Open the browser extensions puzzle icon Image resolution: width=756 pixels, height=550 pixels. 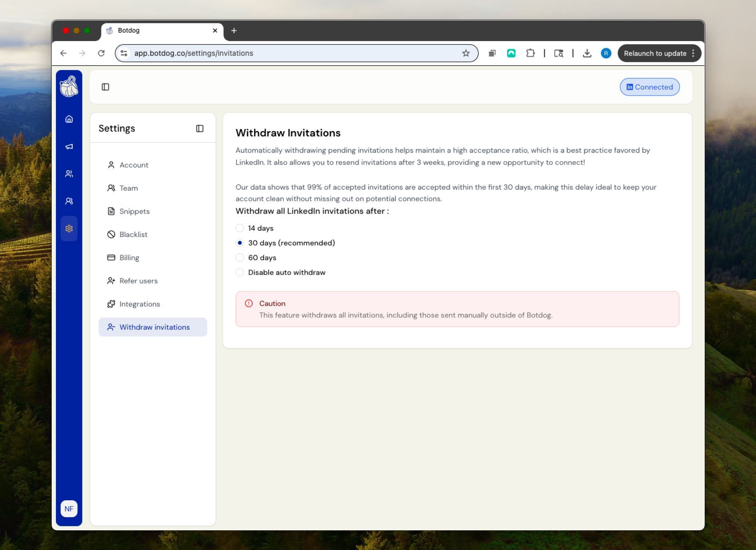click(x=530, y=53)
